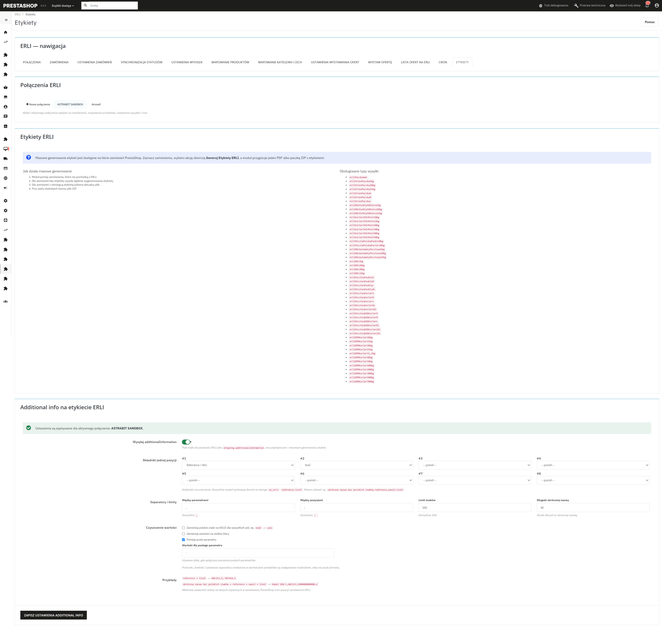
Task: Click the maintenance wrench icon
Action: point(576,6)
